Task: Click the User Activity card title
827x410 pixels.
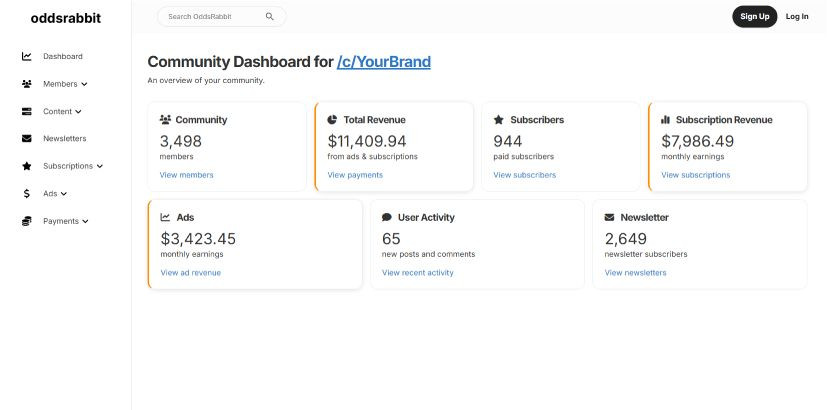Action: (x=426, y=217)
